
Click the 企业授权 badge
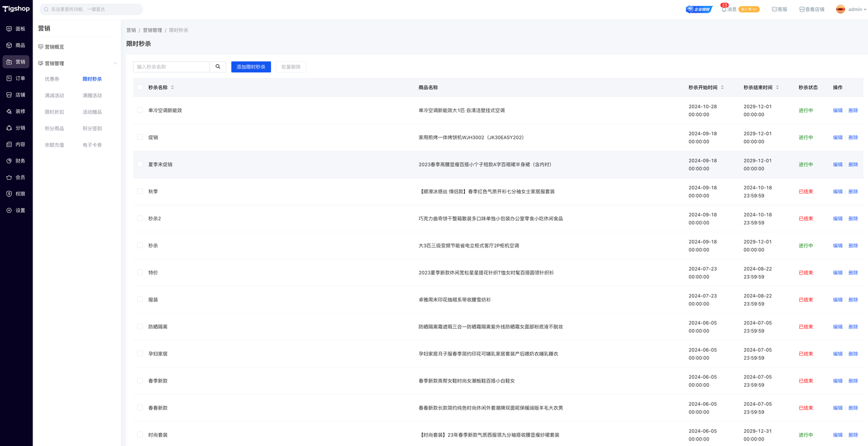click(x=699, y=9)
